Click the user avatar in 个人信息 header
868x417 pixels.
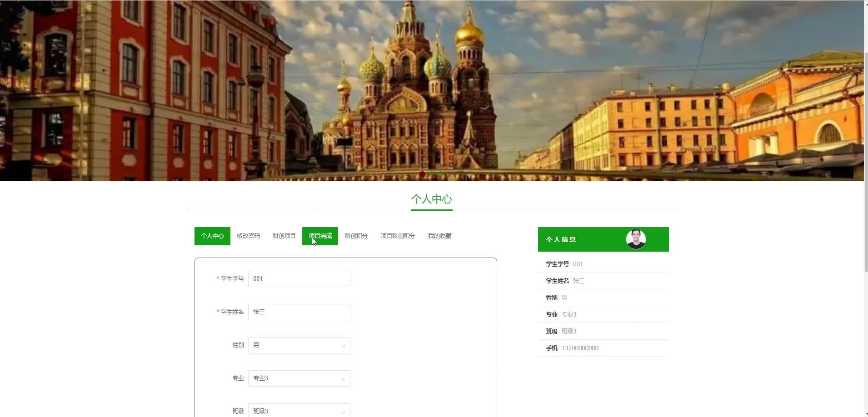click(636, 239)
